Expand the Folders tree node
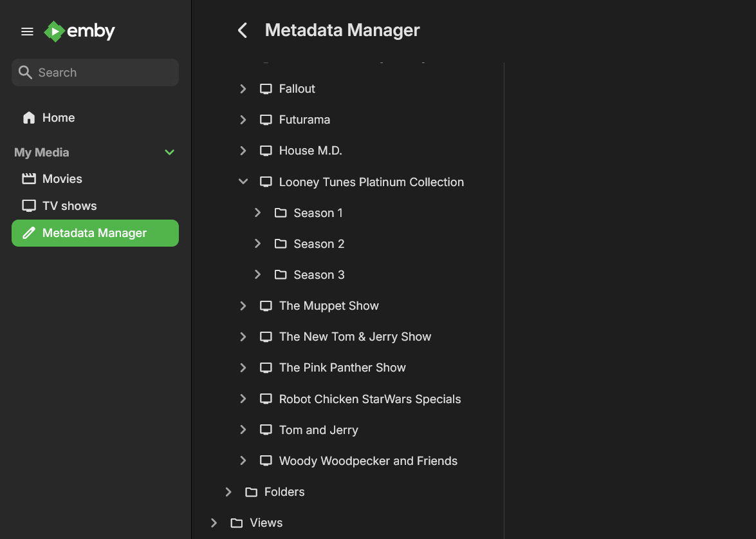This screenshot has width=756, height=539. click(x=228, y=492)
